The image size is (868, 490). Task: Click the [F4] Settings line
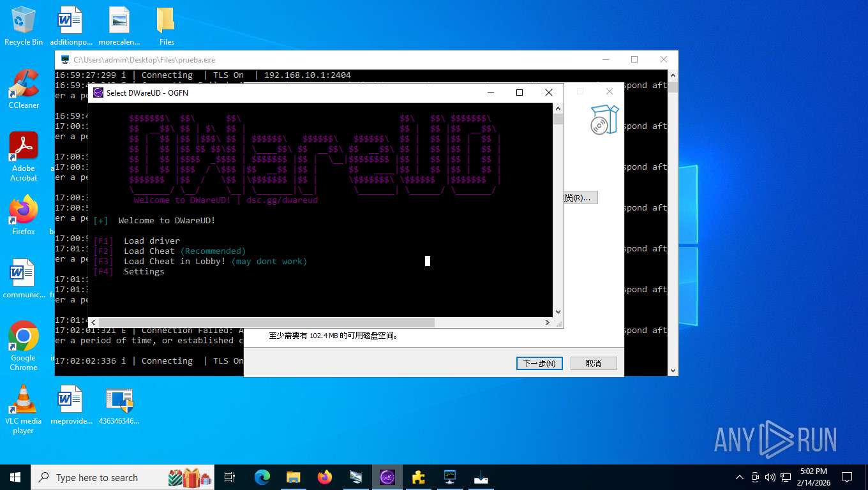click(x=128, y=271)
